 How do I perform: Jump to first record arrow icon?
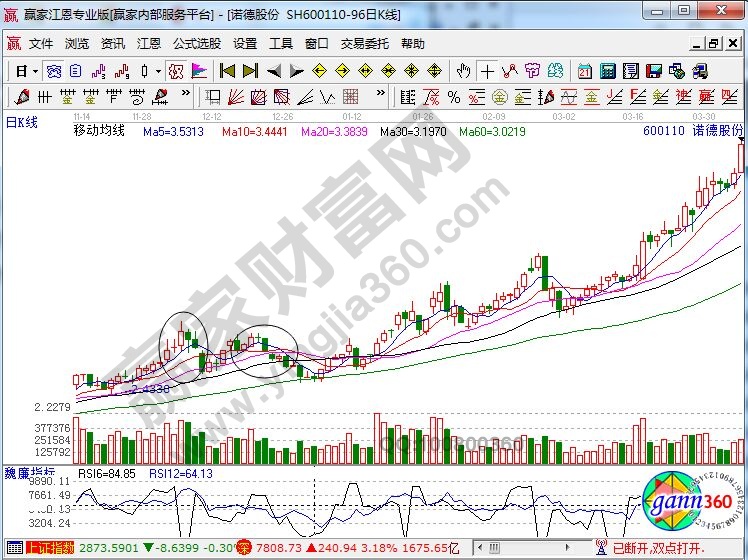point(227,71)
